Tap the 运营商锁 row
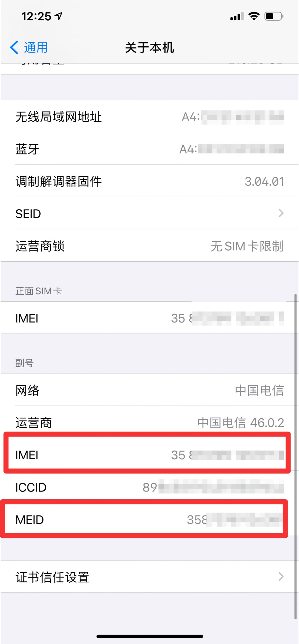 click(149, 246)
